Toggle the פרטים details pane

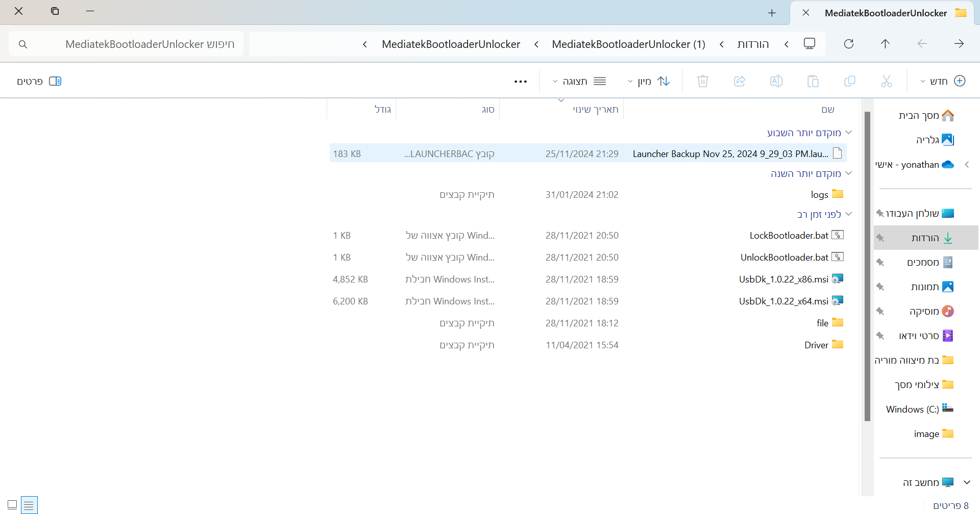pos(39,81)
